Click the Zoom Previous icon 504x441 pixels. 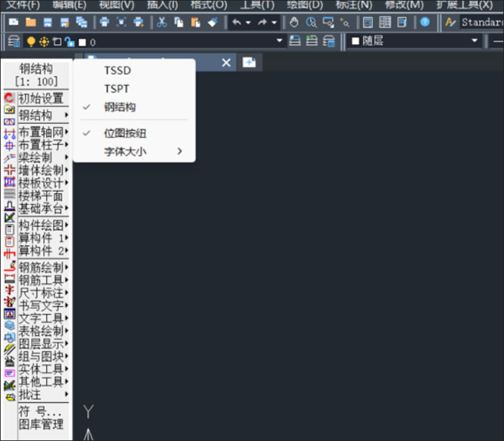pos(345,22)
